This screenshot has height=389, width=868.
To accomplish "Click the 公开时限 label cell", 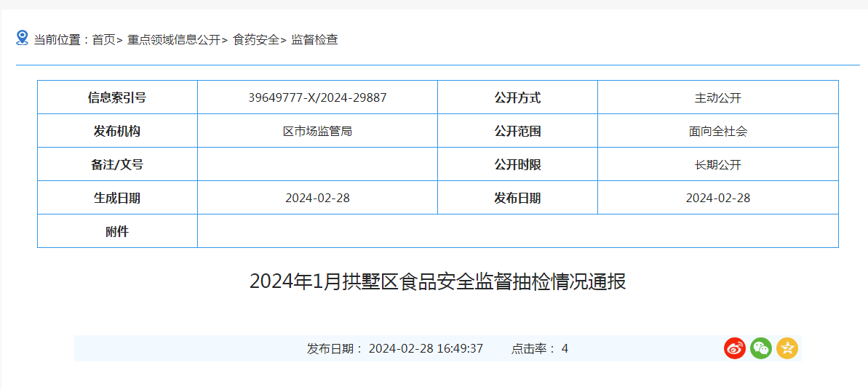I will click(517, 164).
